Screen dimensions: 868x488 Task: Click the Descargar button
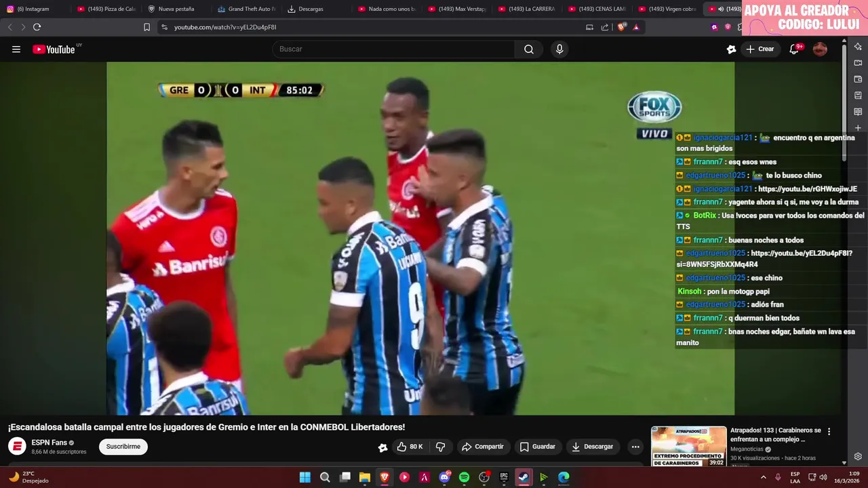593,447
